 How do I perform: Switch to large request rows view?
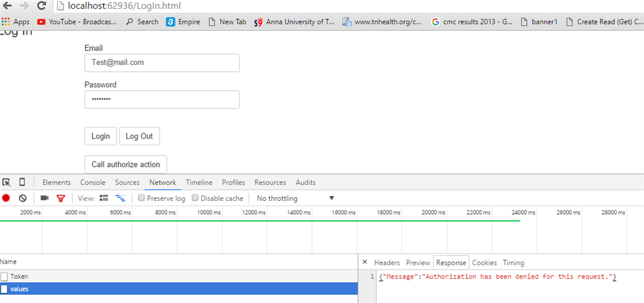pos(104,198)
